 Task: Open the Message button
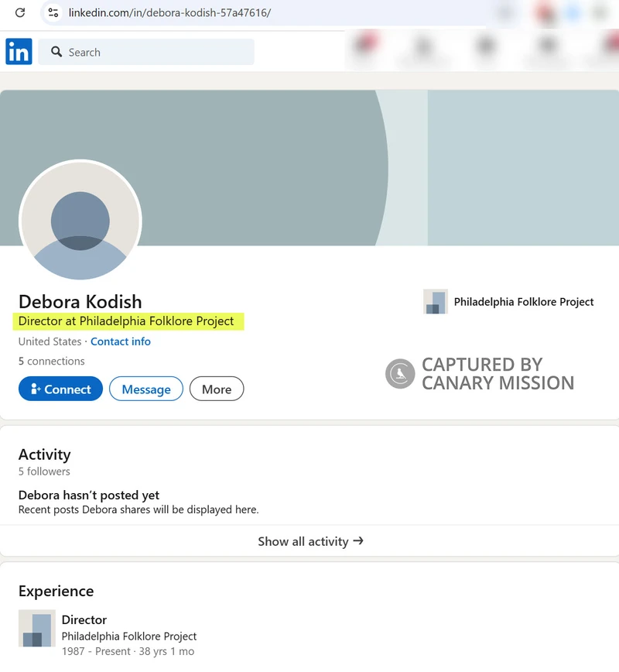(x=146, y=389)
